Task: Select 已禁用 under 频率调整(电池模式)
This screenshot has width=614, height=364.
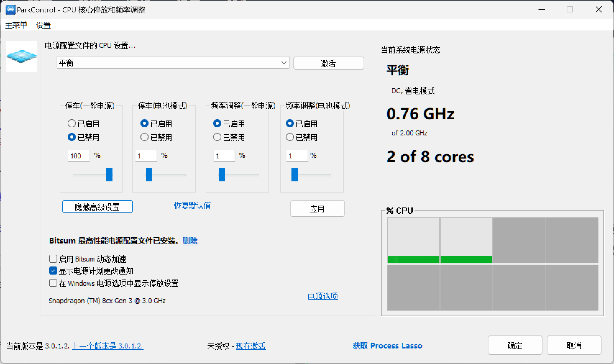Action: pyautogui.click(x=290, y=137)
